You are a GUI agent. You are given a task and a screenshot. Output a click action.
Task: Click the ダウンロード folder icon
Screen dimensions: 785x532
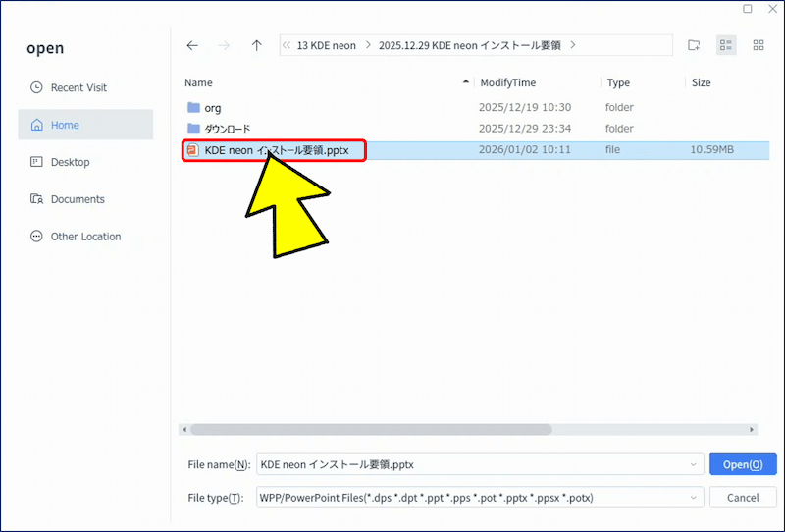click(193, 129)
